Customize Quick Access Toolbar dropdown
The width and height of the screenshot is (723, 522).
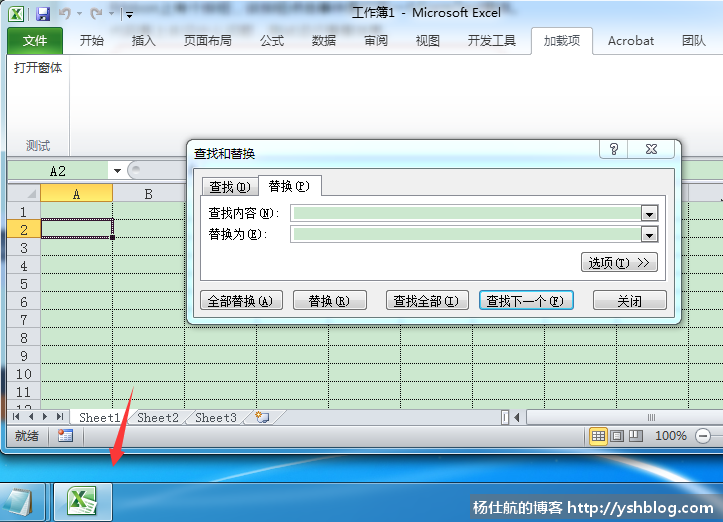coord(130,15)
